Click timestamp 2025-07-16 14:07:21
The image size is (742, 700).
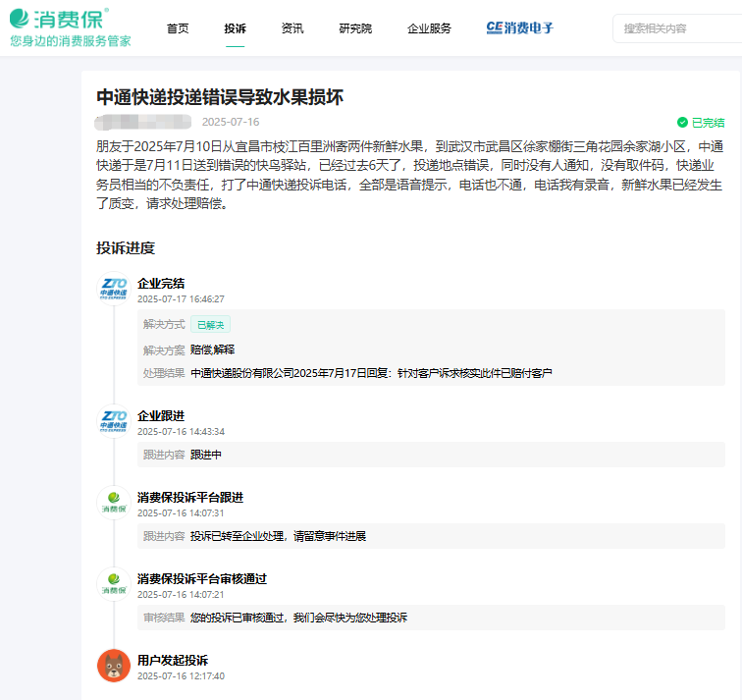click(181, 594)
